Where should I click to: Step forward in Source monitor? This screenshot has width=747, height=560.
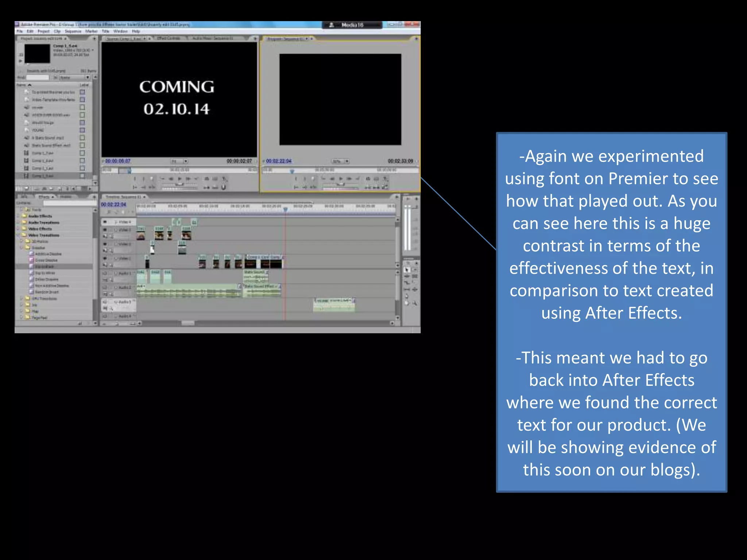[188, 179]
